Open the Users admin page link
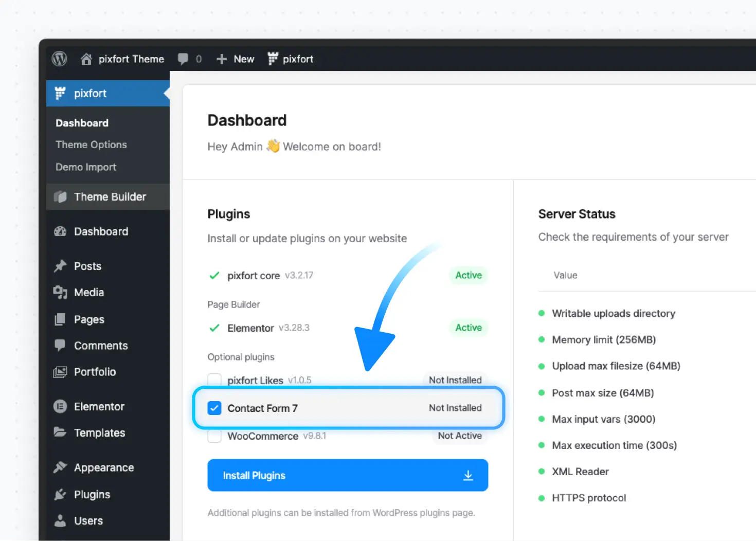 click(88, 521)
